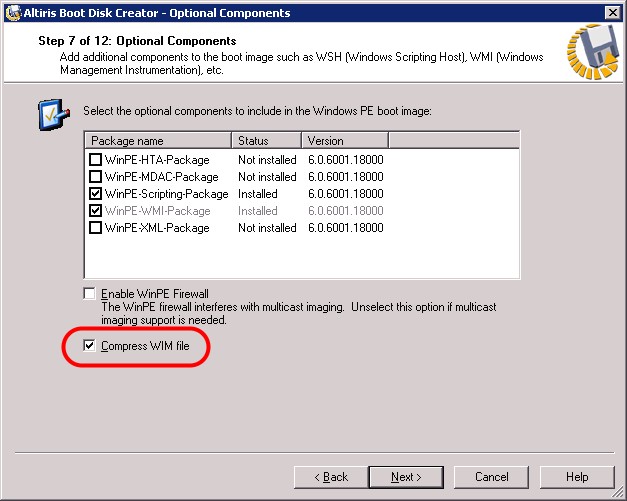Sort by Version column header
The image size is (627, 501).
[345, 141]
